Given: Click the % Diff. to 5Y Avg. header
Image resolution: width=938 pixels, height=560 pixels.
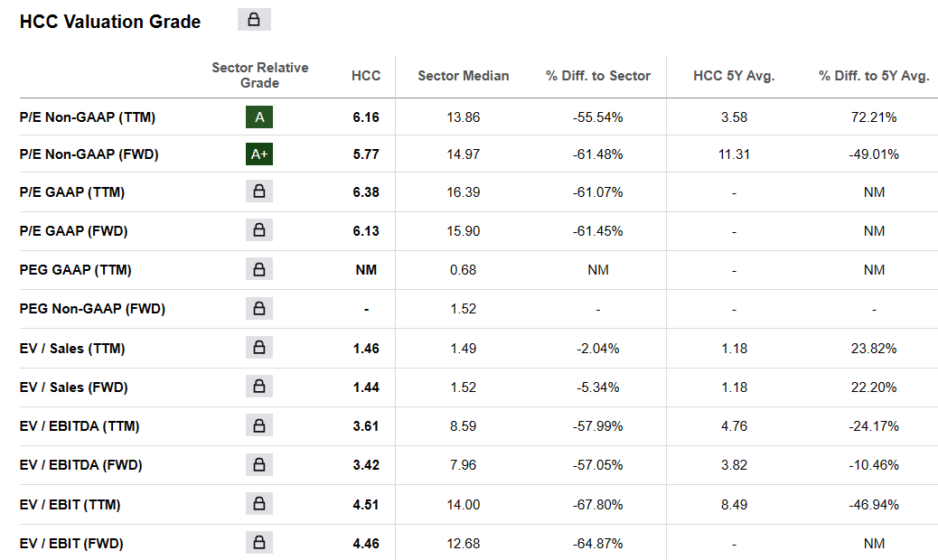Looking at the screenshot, I should pos(874,76).
